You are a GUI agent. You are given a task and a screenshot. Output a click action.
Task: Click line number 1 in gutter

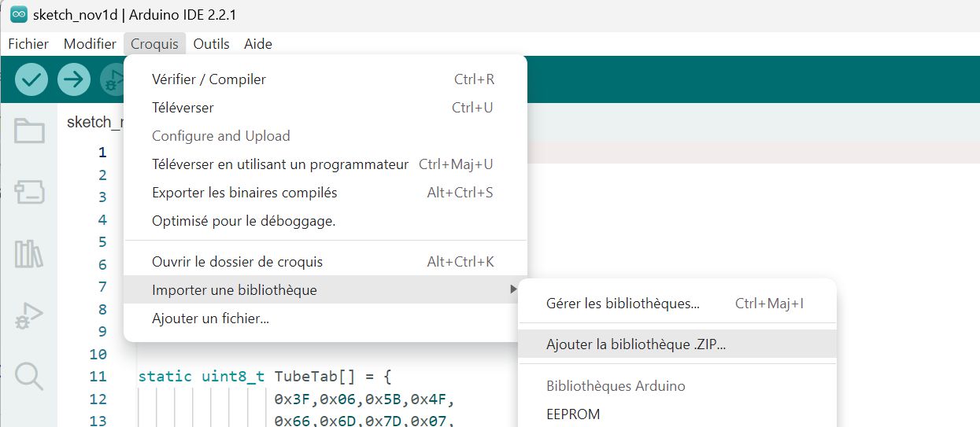(102, 153)
